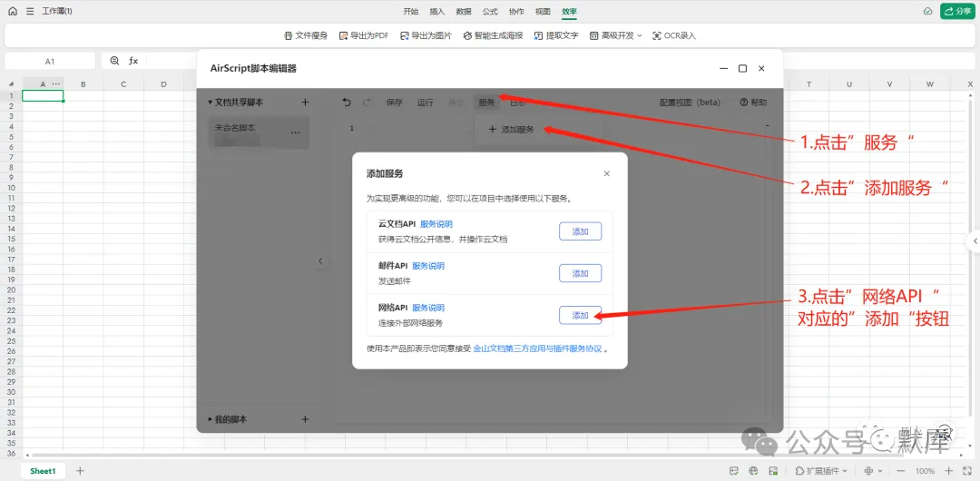Viewport: 980px width, 481px height.
Task: Select column B header
Action: tap(83, 83)
